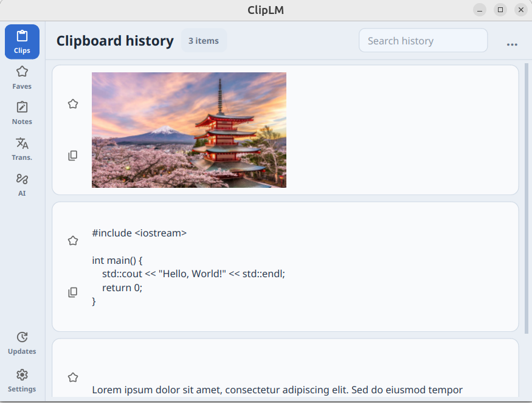Favorite the pagoda image clip

click(x=73, y=104)
